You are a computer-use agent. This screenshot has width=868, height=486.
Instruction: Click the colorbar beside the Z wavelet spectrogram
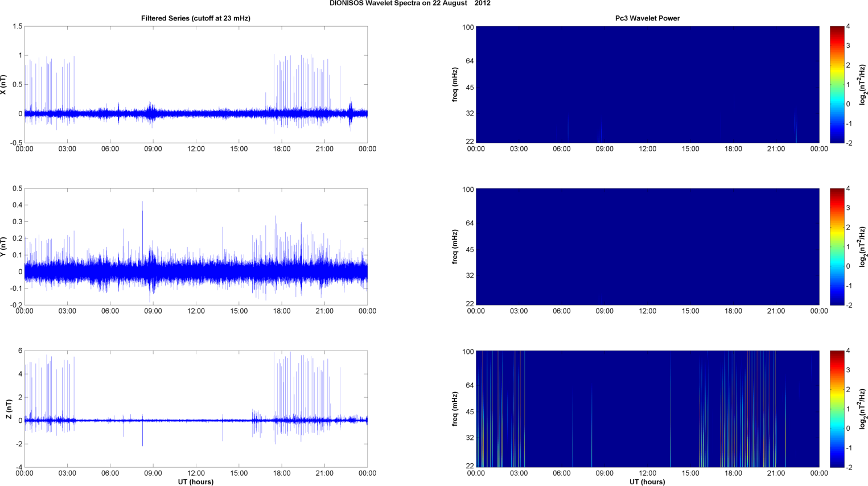(837, 409)
